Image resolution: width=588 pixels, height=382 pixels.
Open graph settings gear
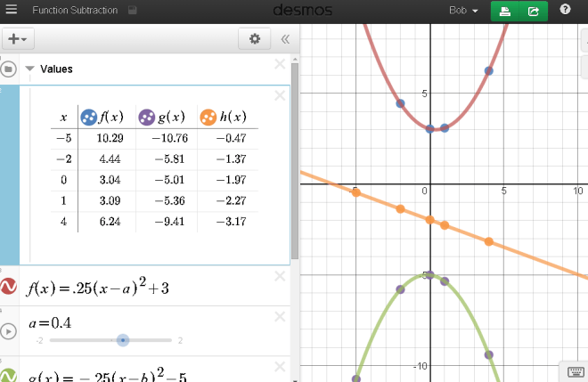[x=255, y=38]
